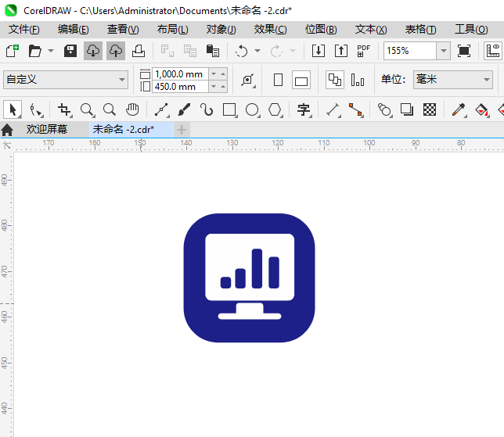Select landscape page orientation
The image size is (504, 437).
click(x=301, y=80)
